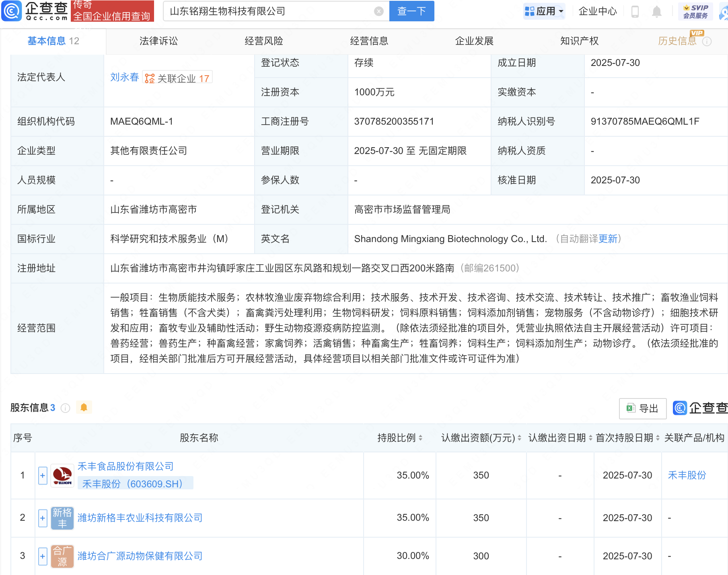Click 禾丰食品 company logo thumbnail
This screenshot has width=728, height=575.
62,475
